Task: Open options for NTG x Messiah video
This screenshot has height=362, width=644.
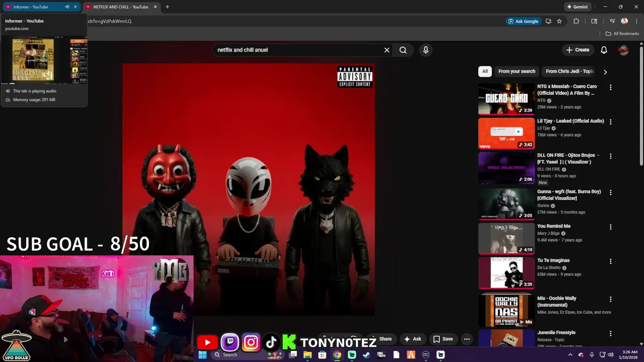Action: (610, 87)
